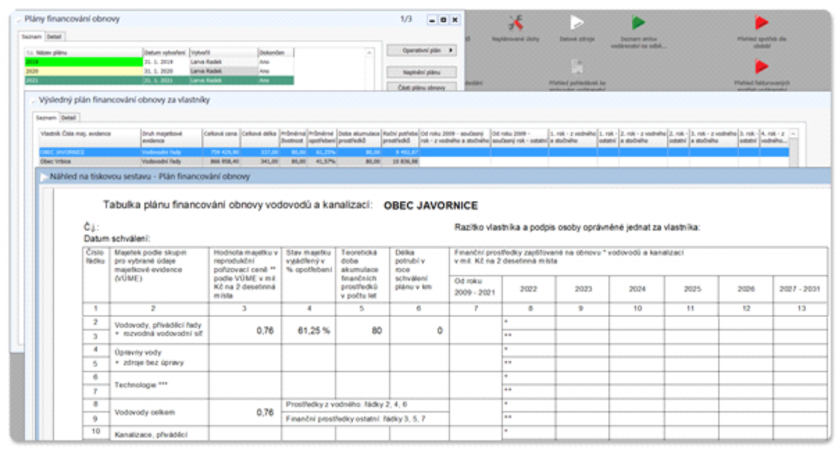This screenshot has height=450, width=840.
Task: Click the 2022 year column in report
Action: (x=528, y=289)
